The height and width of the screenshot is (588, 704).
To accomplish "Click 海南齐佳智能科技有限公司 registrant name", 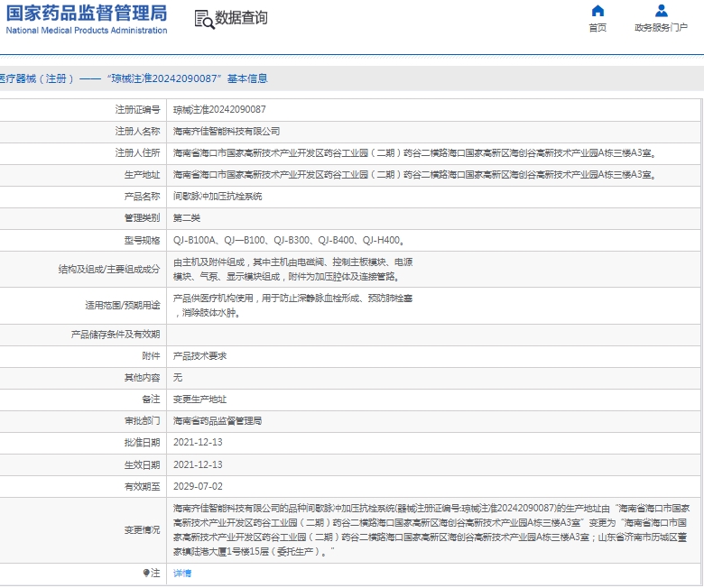I will click(x=227, y=132).
